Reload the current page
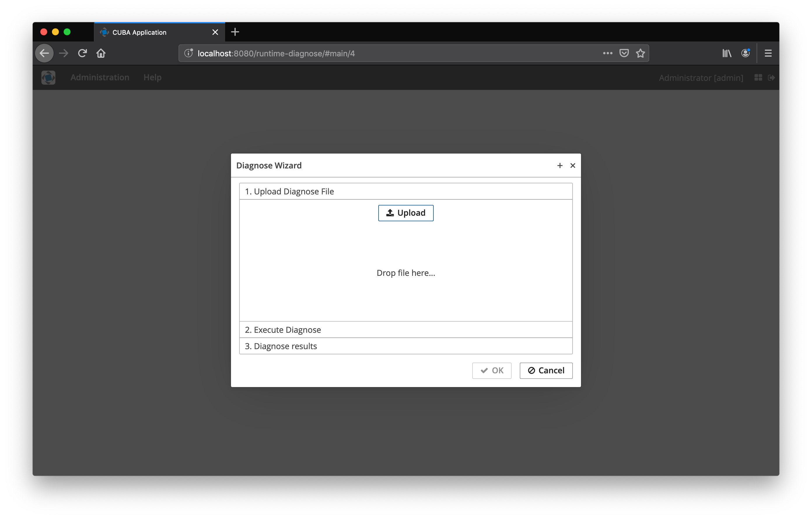 pyautogui.click(x=82, y=53)
